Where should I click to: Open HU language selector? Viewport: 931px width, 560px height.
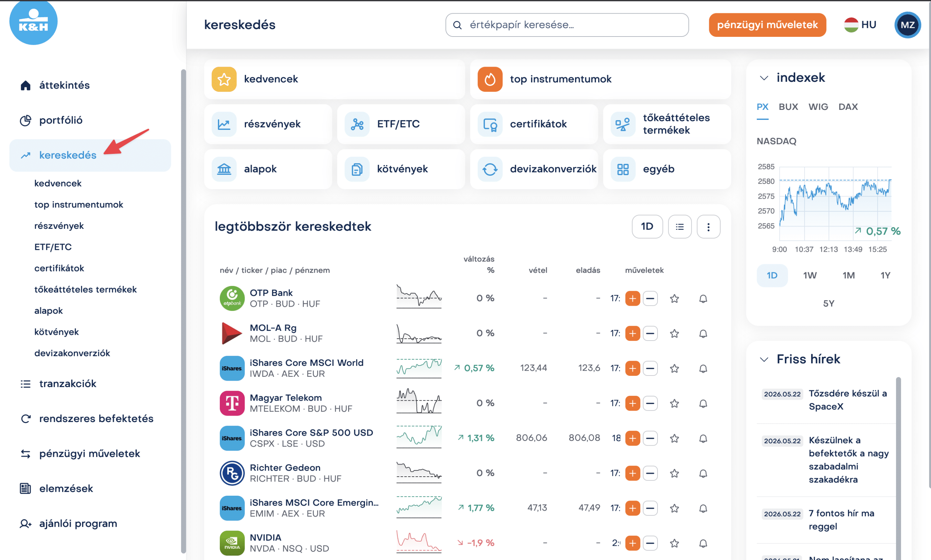pos(860,25)
